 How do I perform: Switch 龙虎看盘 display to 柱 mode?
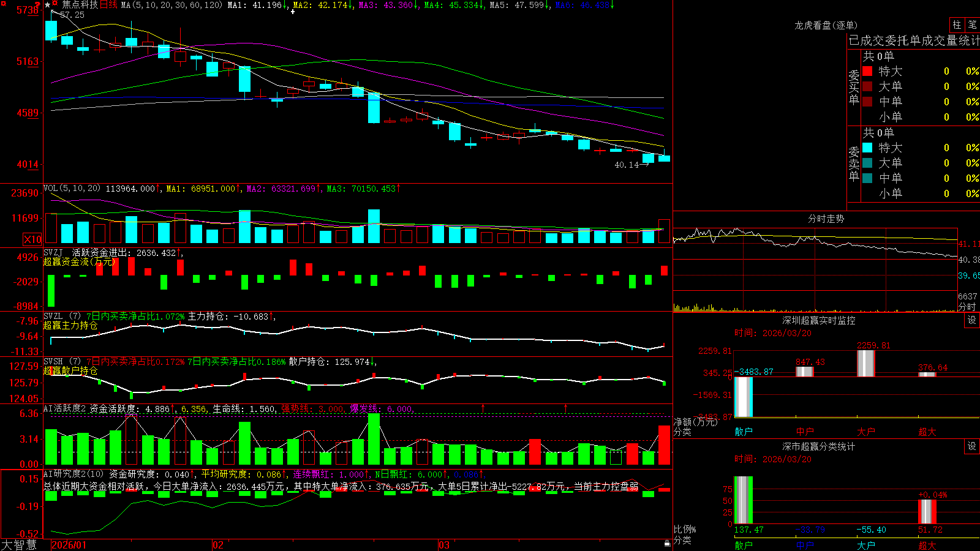(957, 24)
